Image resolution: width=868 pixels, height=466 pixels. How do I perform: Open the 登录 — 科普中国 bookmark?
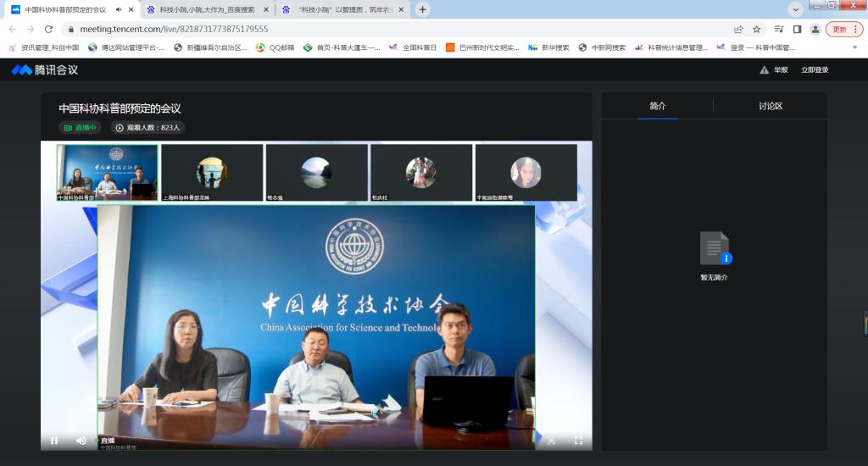point(756,47)
